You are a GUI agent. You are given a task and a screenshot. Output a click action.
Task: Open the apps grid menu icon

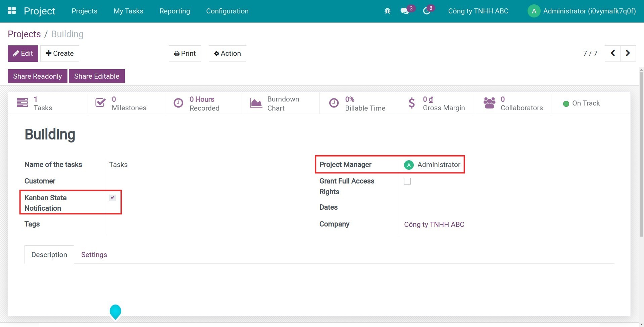[x=12, y=11]
